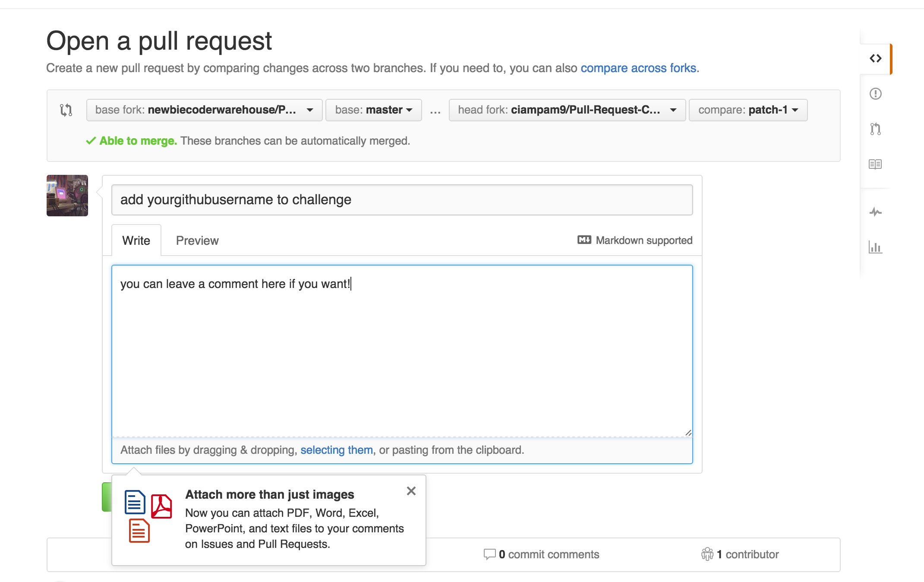
Task: Expand the head fork dropdown
Action: click(x=567, y=110)
